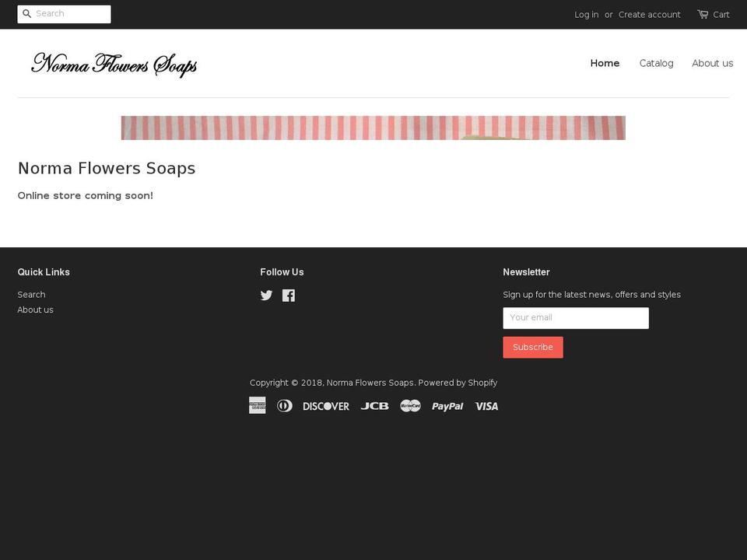
Task: Click the Norma Flowers Soaps script logo
Action: pyautogui.click(x=114, y=65)
